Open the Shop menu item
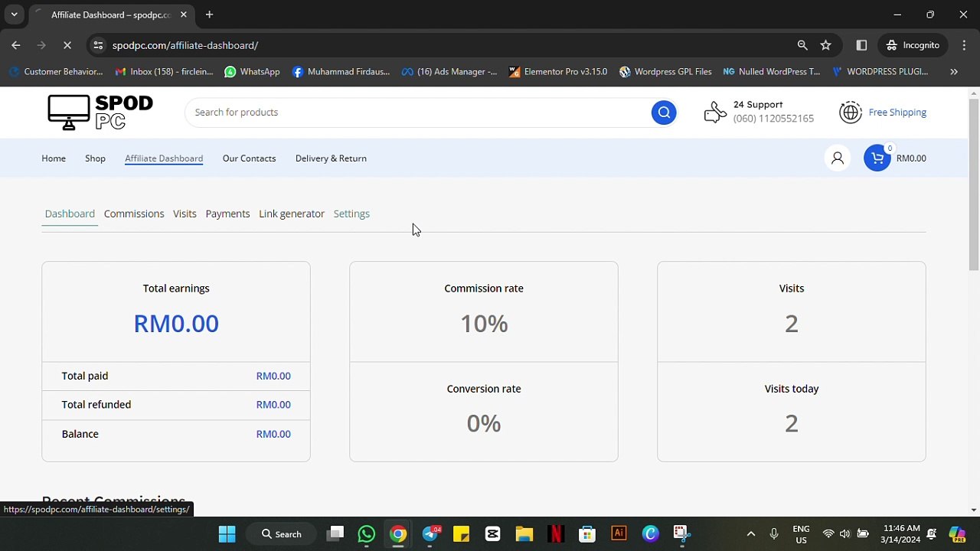The width and height of the screenshot is (980, 551). point(95,158)
